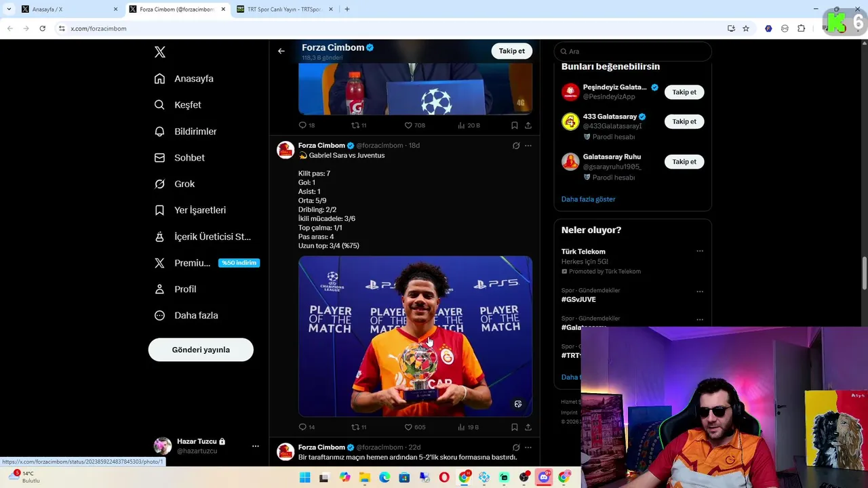This screenshot has width=868, height=488.
Task: Open the #GSvJUVE trending topic
Action: tap(578, 300)
